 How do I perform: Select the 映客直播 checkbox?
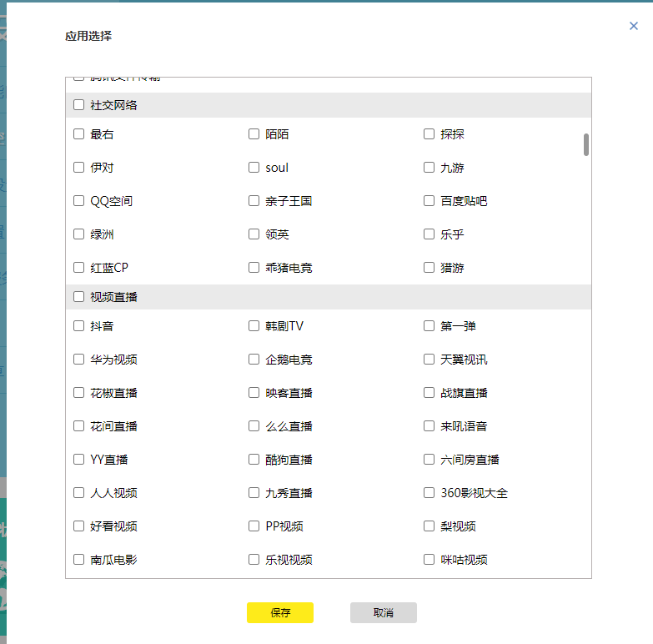tap(254, 392)
